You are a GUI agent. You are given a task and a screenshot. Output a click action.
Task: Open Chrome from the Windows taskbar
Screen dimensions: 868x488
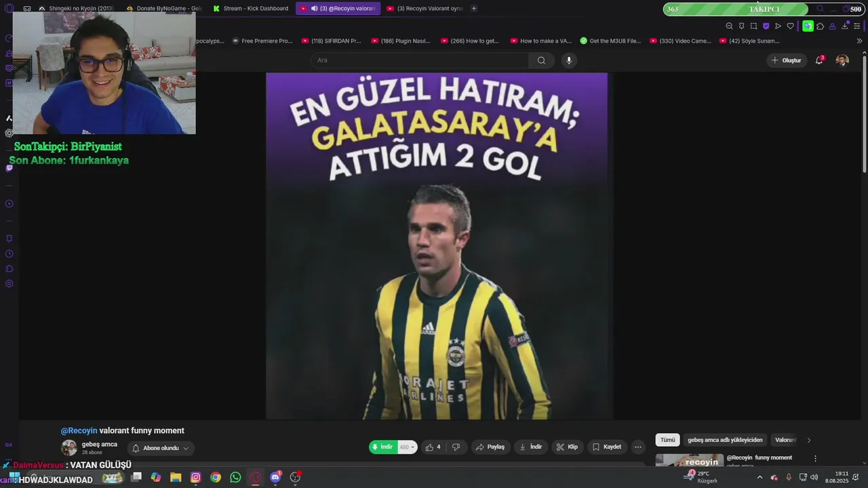coord(215,477)
